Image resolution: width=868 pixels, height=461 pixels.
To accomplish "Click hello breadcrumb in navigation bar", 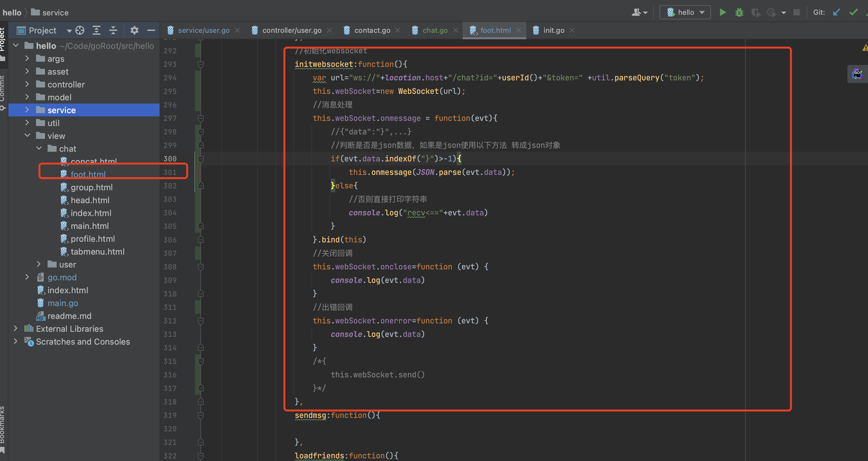I will [x=12, y=13].
